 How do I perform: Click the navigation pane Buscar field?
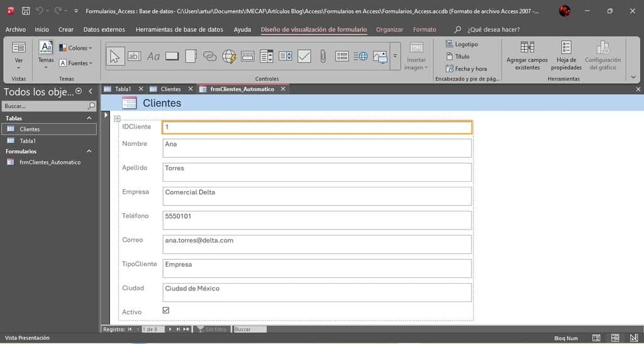(x=49, y=106)
